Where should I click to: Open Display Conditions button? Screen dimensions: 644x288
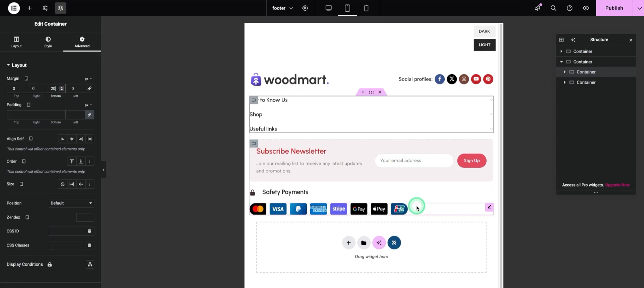(90, 264)
